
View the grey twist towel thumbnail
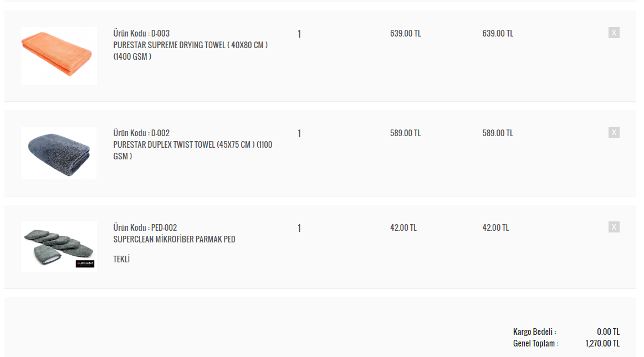[59, 153]
